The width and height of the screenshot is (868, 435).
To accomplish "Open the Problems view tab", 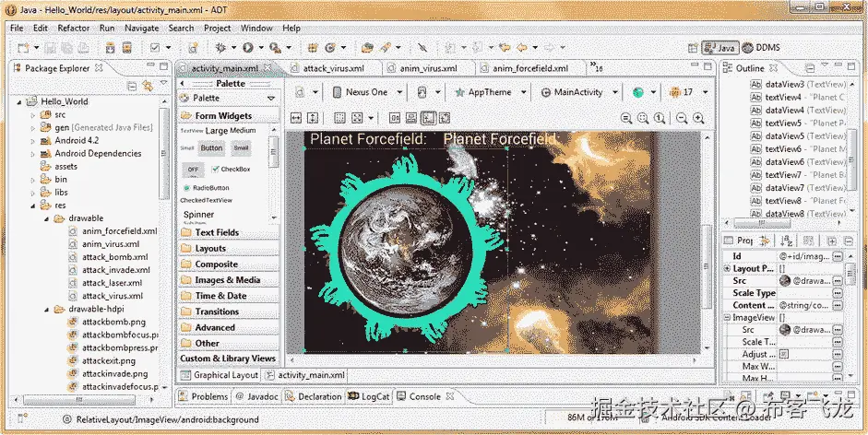I will click(203, 396).
